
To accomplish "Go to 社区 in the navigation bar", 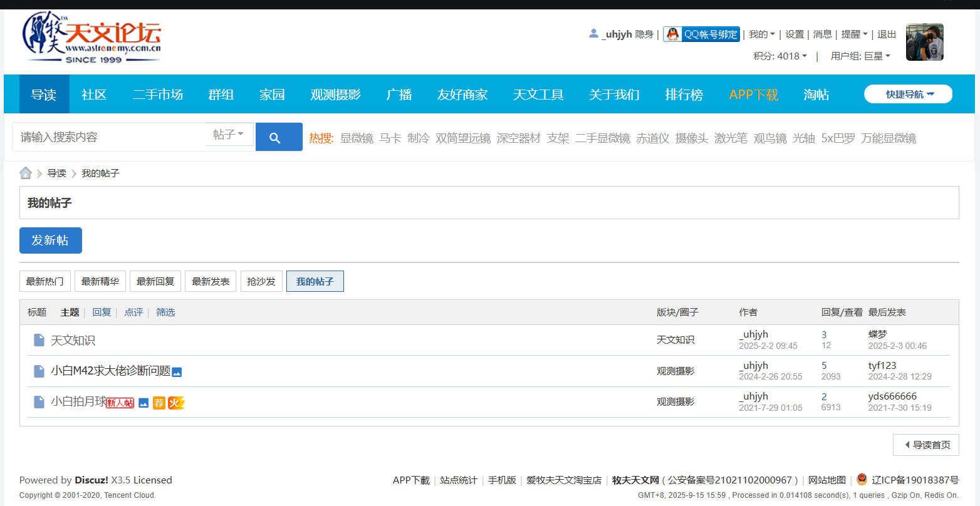I will 94,95.
